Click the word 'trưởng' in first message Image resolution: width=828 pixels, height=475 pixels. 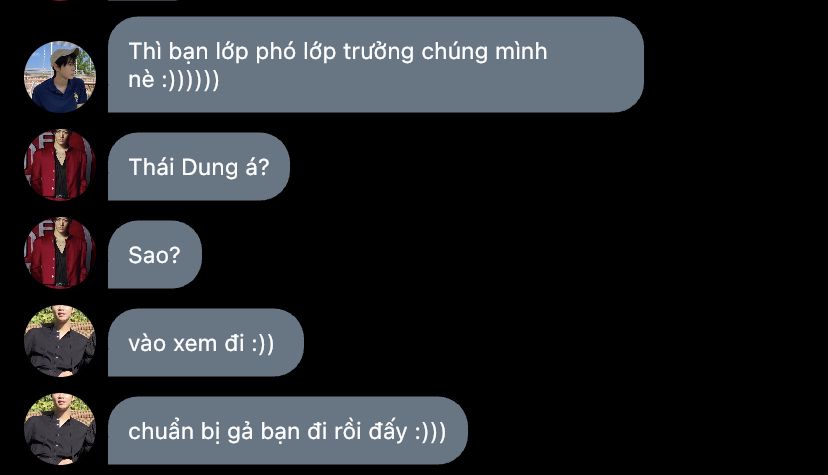point(379,53)
